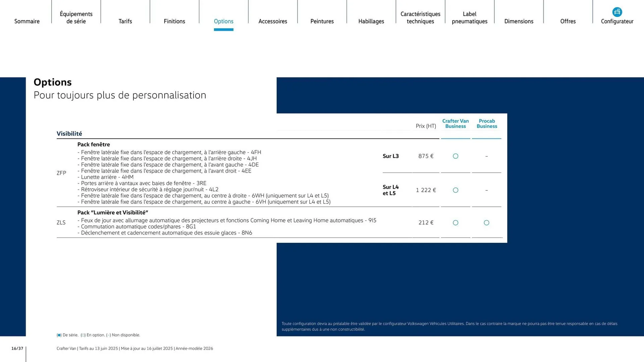Image resolution: width=644 pixels, height=362 pixels.
Task: Click the Configurateur car icon
Action: click(x=617, y=12)
